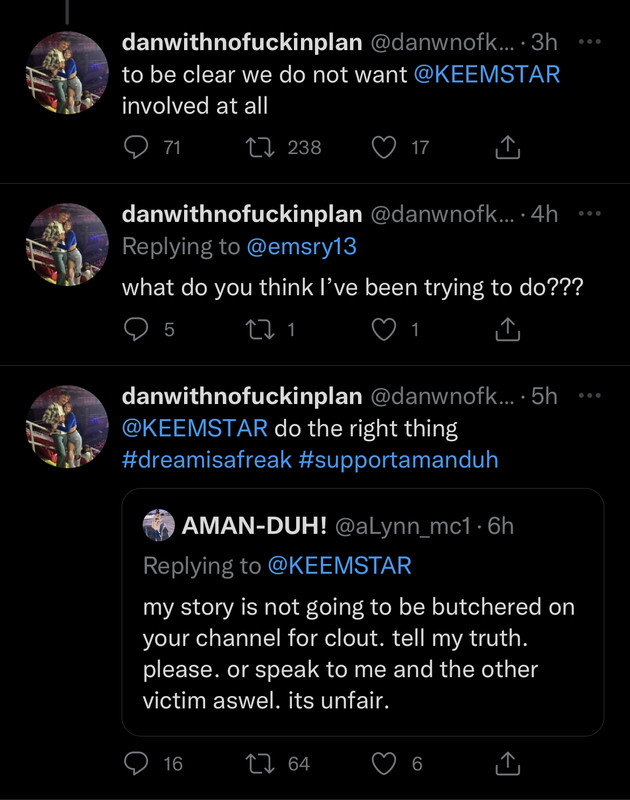
Task: Reply to the 'do not want' tweet
Action: coord(136,147)
